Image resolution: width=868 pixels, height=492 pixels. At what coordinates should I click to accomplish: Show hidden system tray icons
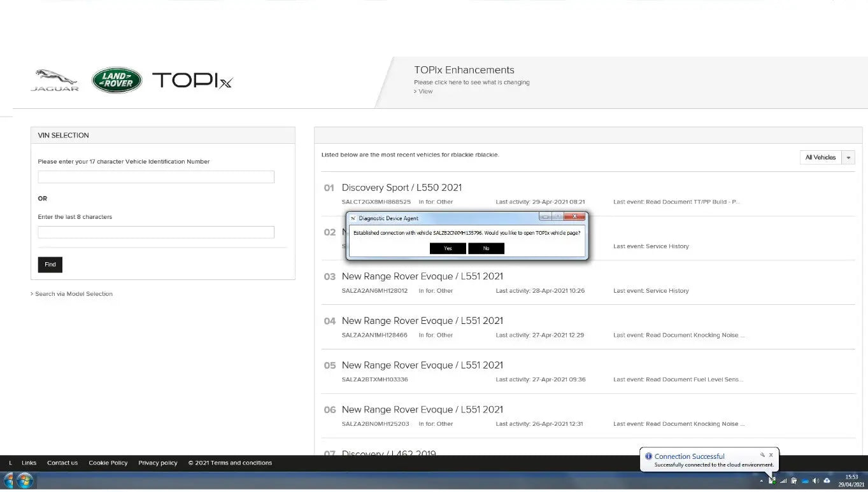762,481
